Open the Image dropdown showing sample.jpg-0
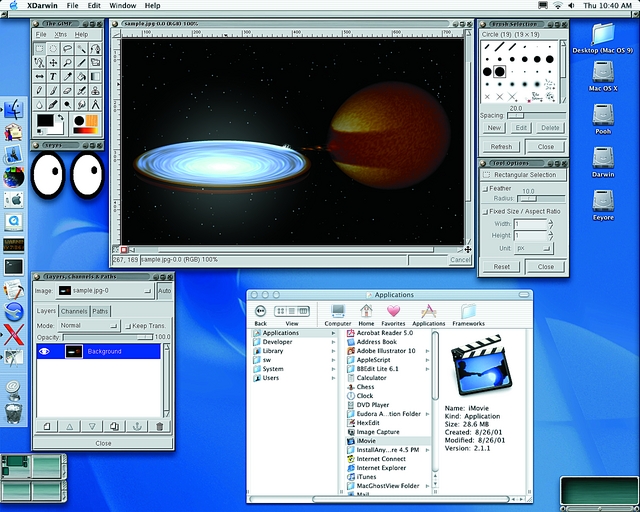Screen dimensions: 640x512 (106, 291)
